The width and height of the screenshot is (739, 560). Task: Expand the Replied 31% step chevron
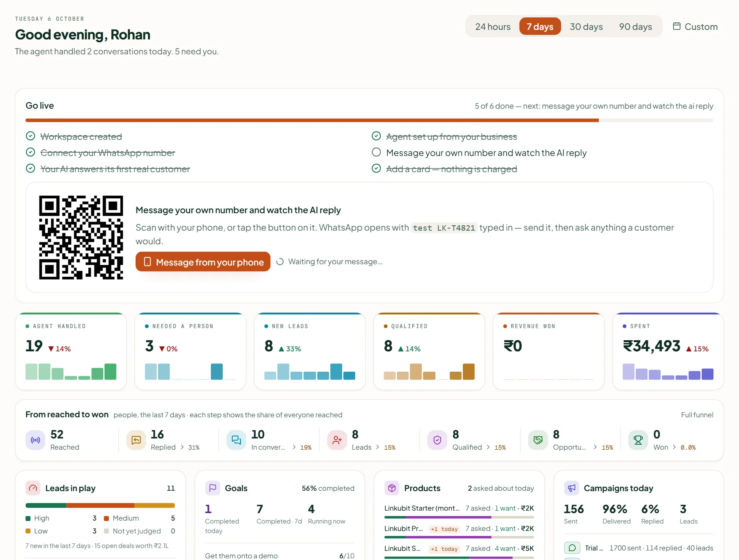pos(182,447)
